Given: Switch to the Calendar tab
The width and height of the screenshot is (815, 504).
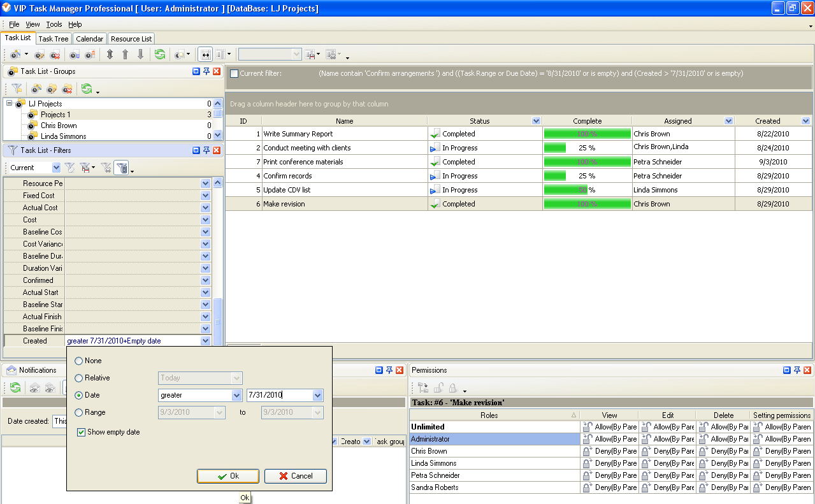Looking at the screenshot, I should tap(89, 39).
